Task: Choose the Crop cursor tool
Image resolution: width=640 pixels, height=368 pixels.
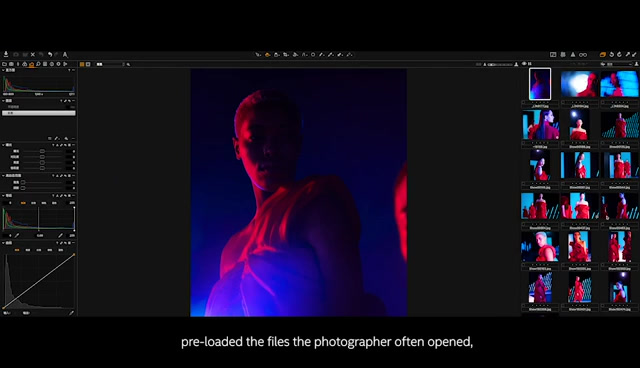Action: [286, 54]
